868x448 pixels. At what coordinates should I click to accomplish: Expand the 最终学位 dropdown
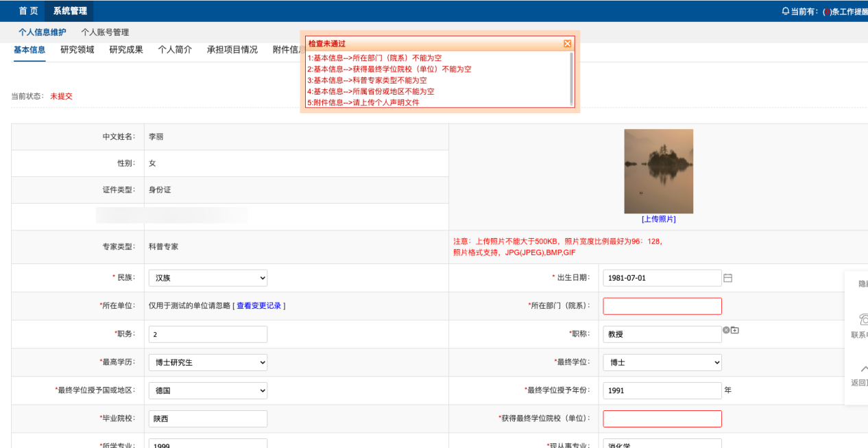662,362
